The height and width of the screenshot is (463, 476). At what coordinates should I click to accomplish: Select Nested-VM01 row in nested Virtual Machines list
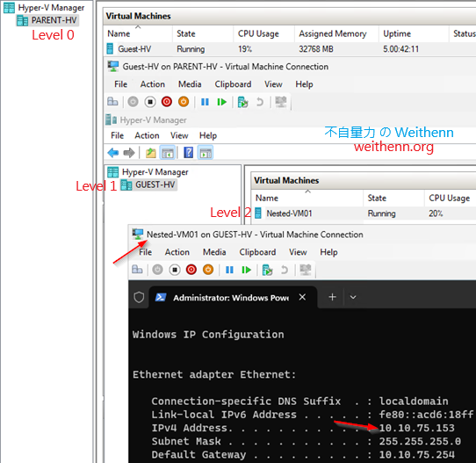tap(364, 213)
